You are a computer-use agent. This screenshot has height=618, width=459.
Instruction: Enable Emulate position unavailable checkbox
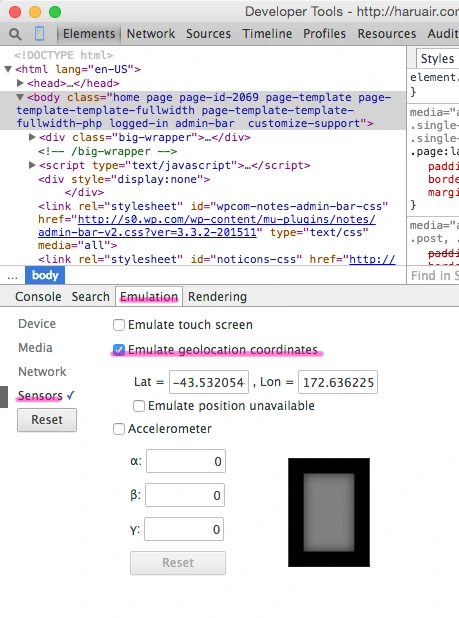[139, 406]
